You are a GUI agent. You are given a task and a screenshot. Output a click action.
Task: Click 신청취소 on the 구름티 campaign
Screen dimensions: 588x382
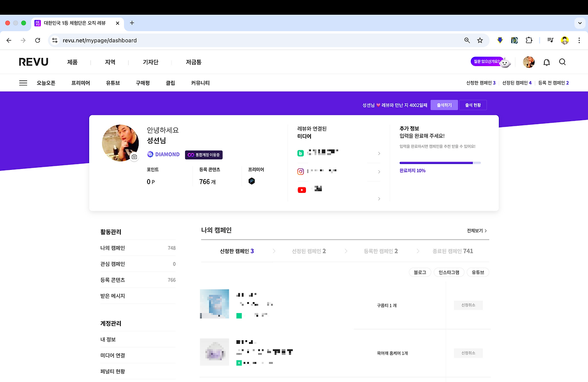[468, 304]
